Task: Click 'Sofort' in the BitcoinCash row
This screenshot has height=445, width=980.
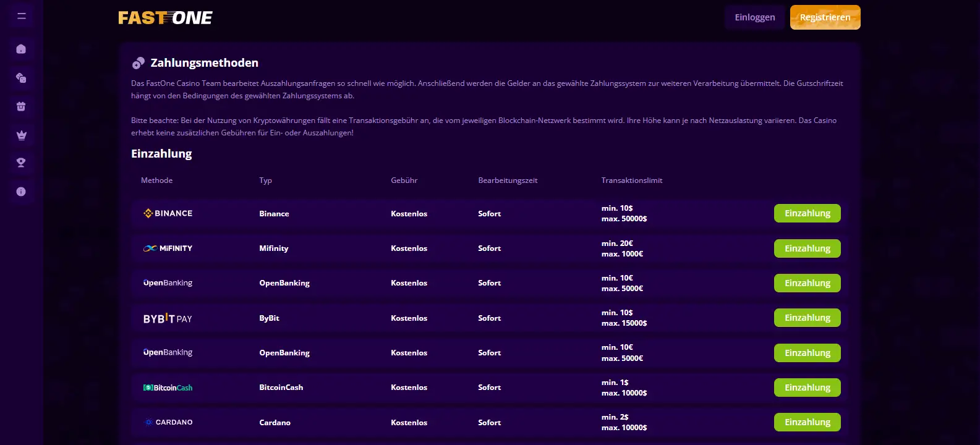Action: (489, 388)
